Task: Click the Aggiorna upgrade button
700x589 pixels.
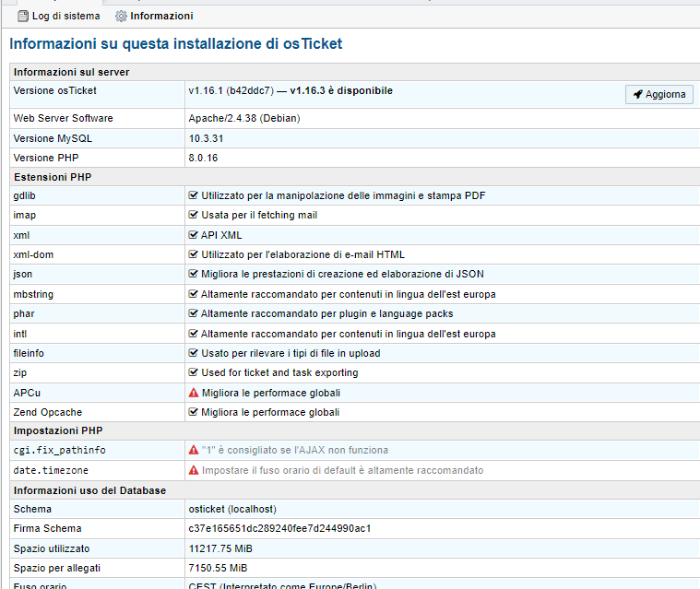Action: pos(658,94)
